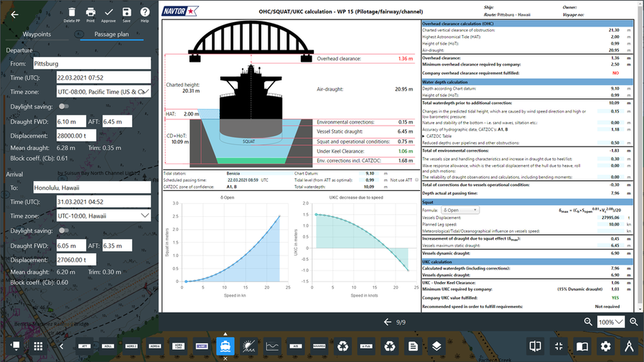Edit the arrival Draught AFT value 6.35 m

pyautogui.click(x=117, y=246)
